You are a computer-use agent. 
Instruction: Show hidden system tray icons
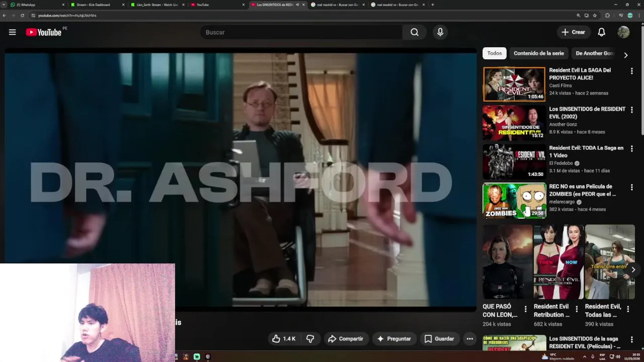click(x=584, y=356)
